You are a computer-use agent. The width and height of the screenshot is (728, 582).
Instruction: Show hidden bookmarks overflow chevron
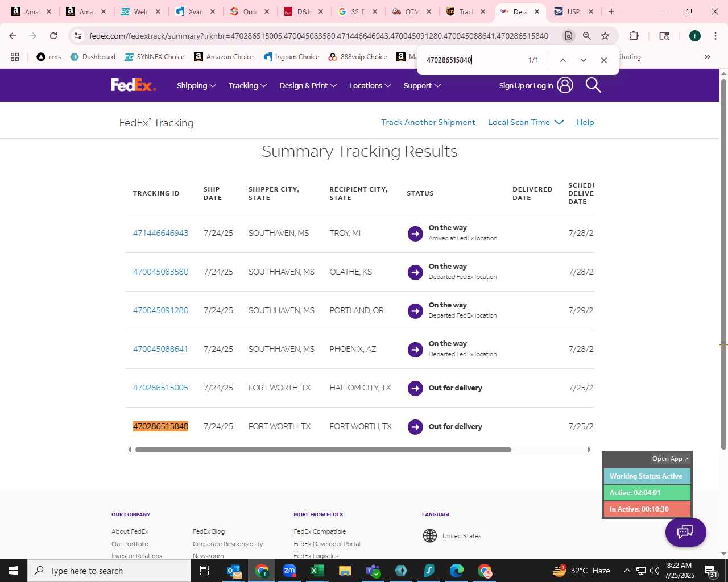pyautogui.click(x=708, y=57)
